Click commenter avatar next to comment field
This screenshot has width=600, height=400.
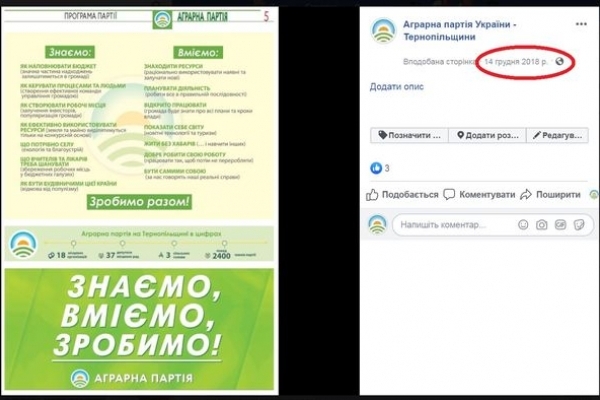[377, 224]
